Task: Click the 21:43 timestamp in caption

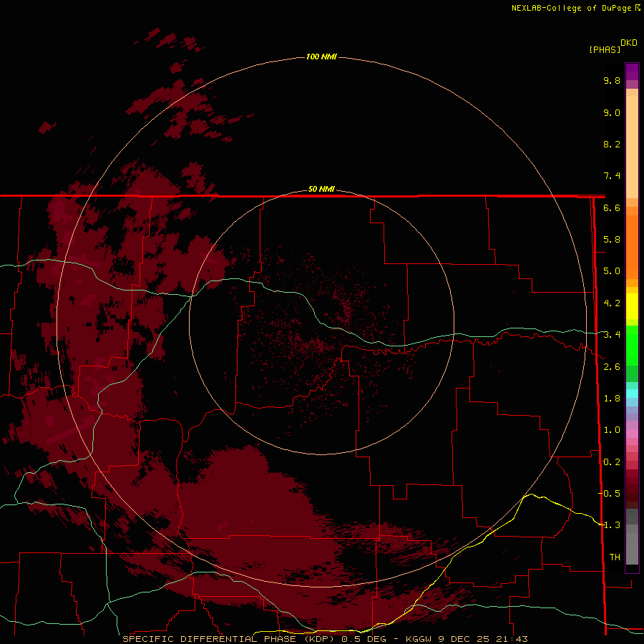Action: click(x=512, y=639)
